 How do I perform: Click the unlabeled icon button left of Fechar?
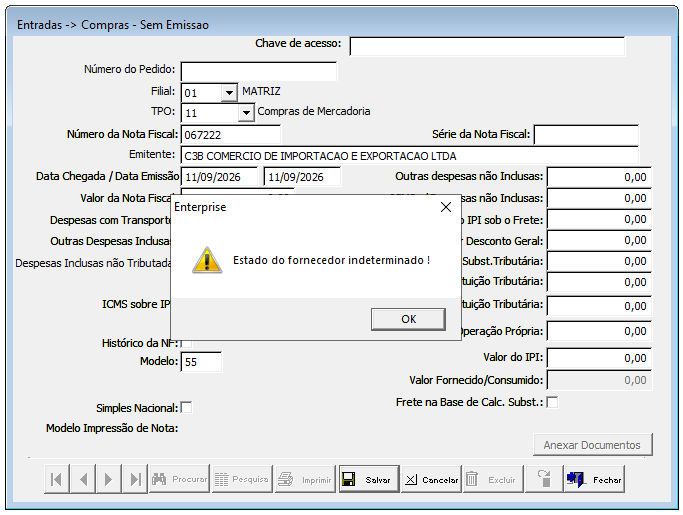pyautogui.click(x=544, y=479)
